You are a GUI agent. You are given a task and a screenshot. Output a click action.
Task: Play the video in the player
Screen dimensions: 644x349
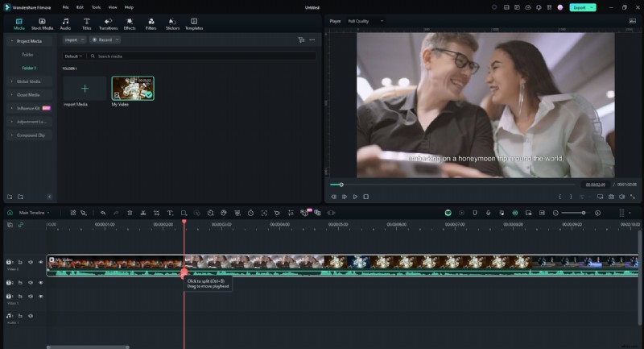(355, 197)
